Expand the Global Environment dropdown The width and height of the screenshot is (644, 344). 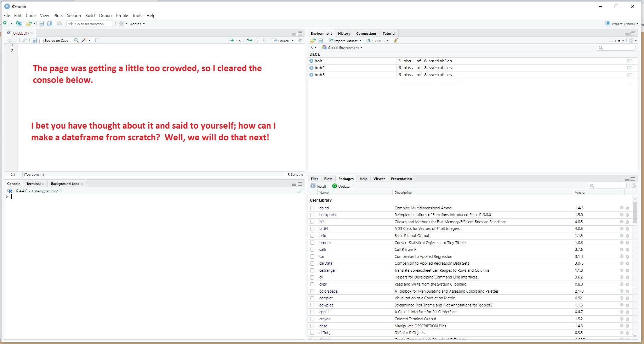click(x=342, y=48)
